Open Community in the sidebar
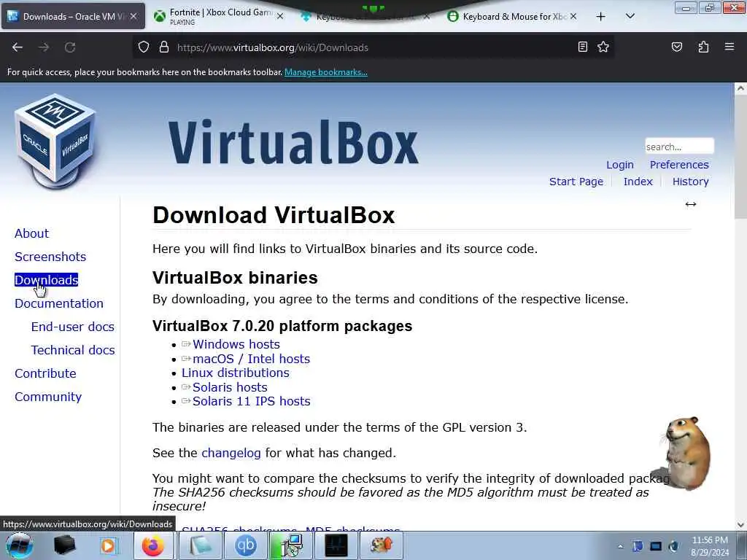747x560 pixels. pyautogui.click(x=48, y=397)
